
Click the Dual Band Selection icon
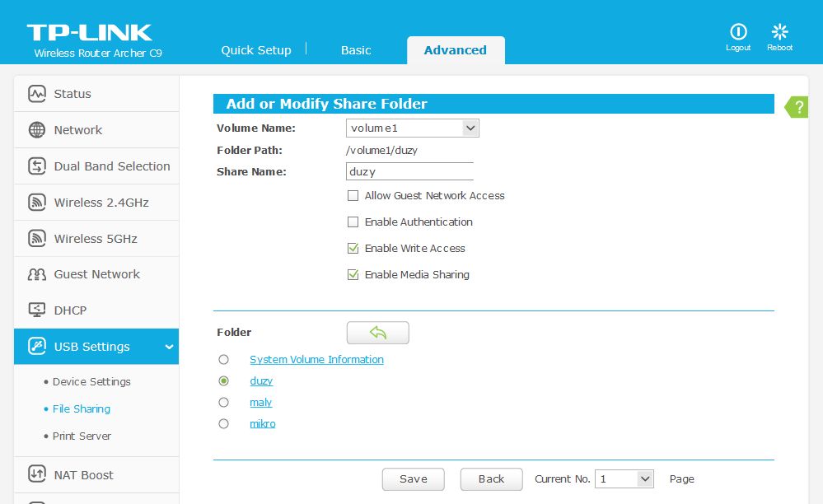pos(37,166)
